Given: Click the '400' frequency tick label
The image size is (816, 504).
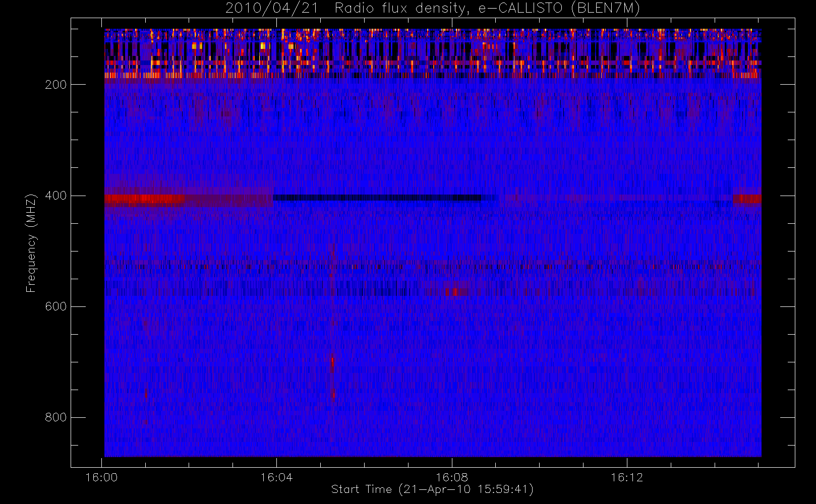Looking at the screenshot, I should (x=55, y=196).
